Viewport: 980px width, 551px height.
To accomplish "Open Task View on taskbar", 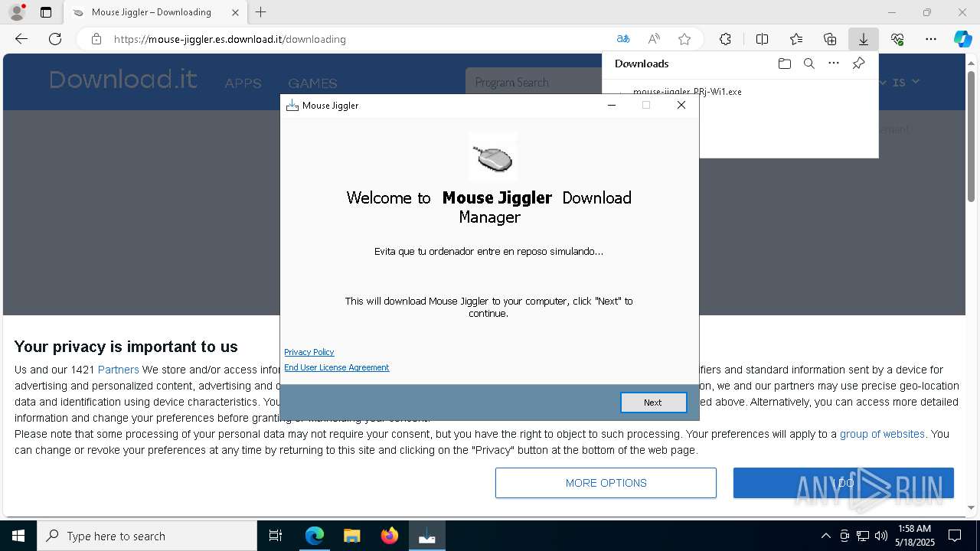I will pos(276,536).
